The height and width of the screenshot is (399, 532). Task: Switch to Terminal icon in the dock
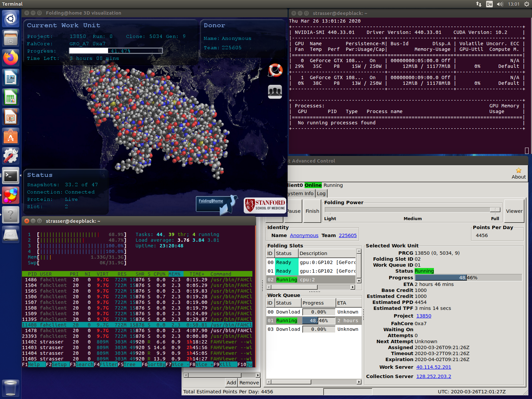click(11, 176)
